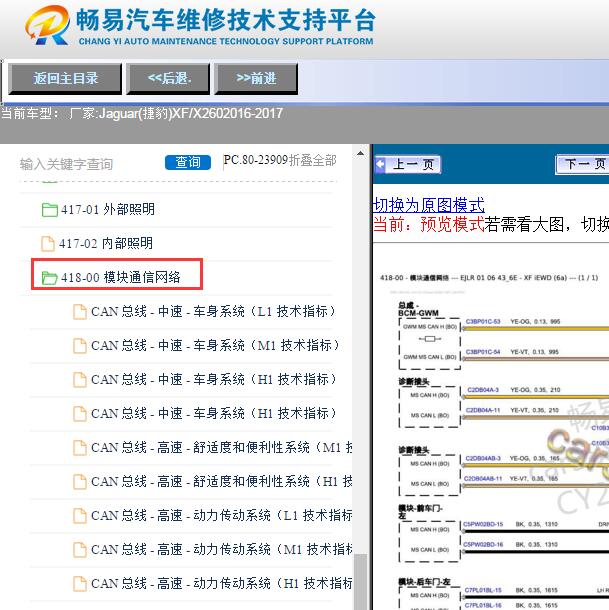Click the page icon of 417-02 内部照明
This screenshot has height=610, width=609.
pos(48,244)
